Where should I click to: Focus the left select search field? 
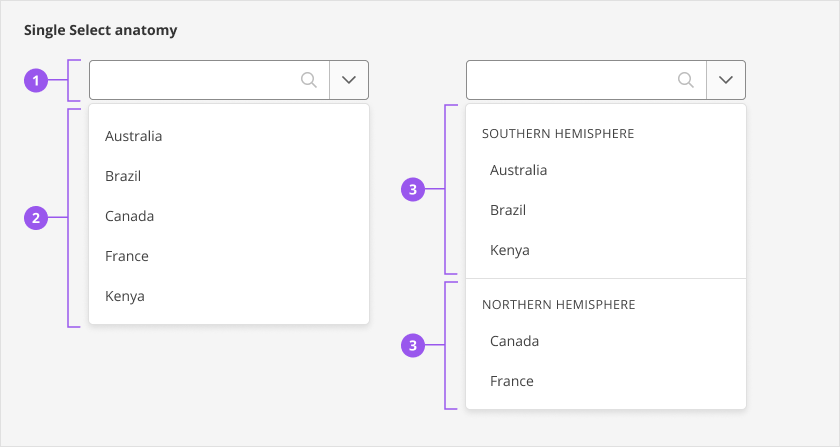[x=195, y=80]
